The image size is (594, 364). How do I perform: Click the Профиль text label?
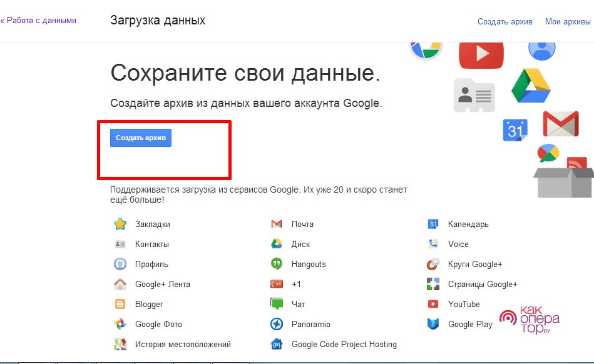pyautogui.click(x=151, y=264)
